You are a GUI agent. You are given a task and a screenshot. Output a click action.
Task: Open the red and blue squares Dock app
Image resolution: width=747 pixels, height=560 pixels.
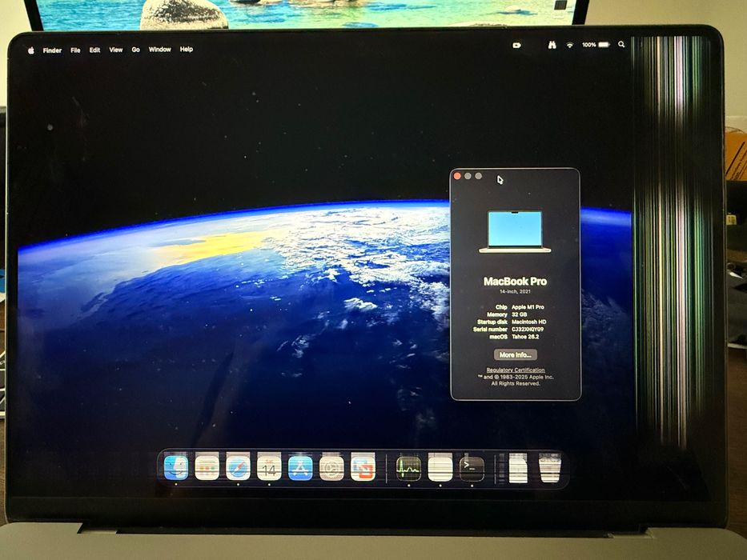(x=363, y=467)
